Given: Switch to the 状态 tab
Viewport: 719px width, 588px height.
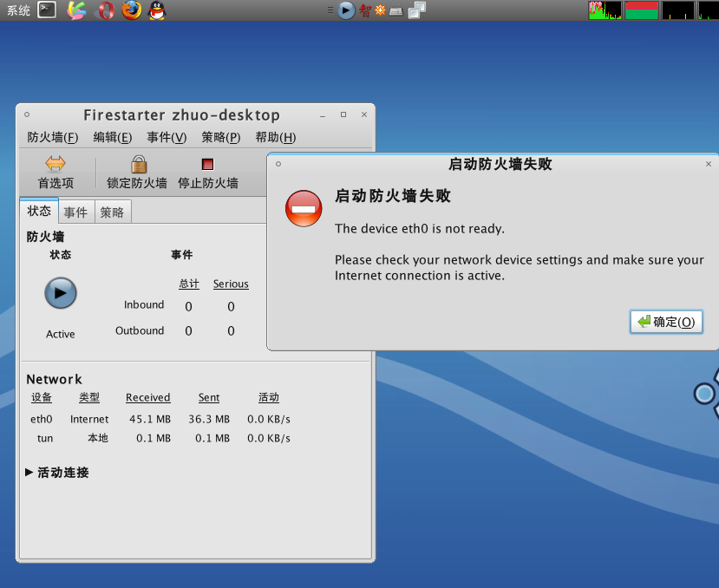Looking at the screenshot, I should pos(39,211).
